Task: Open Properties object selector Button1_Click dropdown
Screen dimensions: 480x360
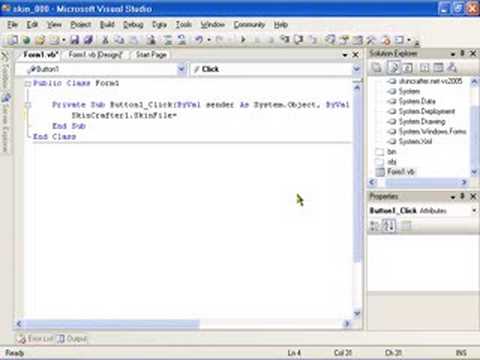Action: point(474,210)
